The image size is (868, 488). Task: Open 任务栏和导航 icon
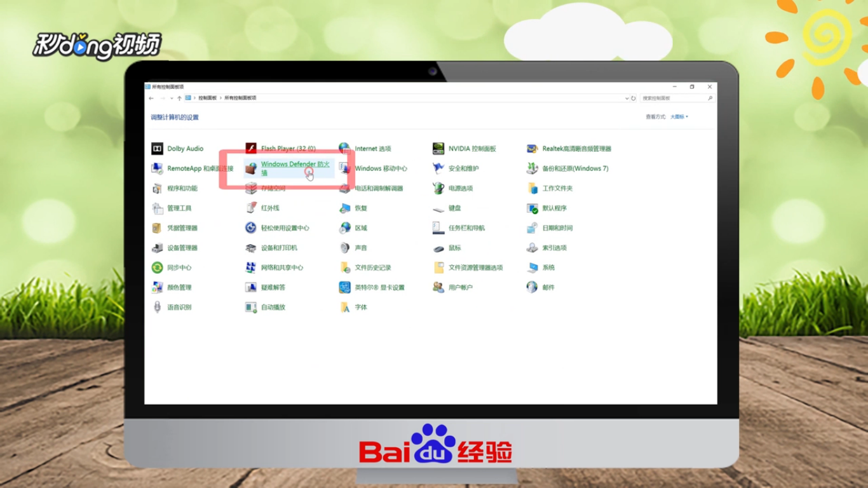438,227
